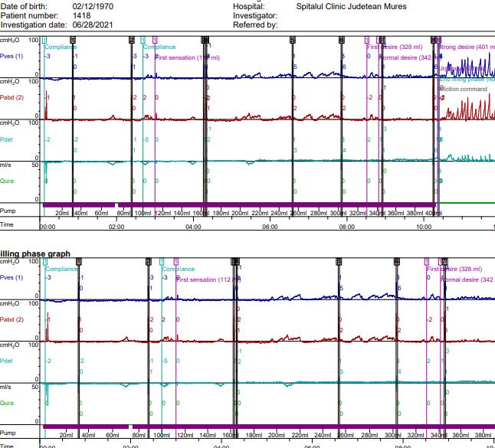Screen dimensions: 495x448
Task: Click the "Date of birth:" label
Action: (x=24, y=6)
